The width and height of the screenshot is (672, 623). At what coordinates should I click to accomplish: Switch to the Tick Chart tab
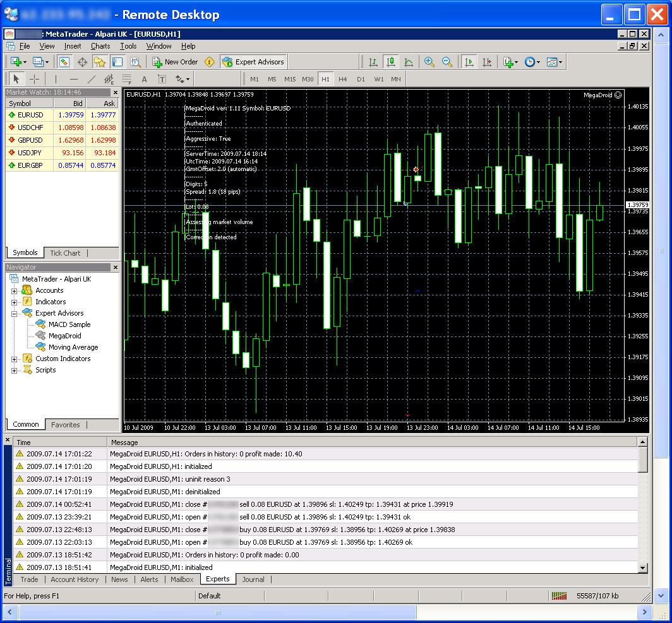65,253
